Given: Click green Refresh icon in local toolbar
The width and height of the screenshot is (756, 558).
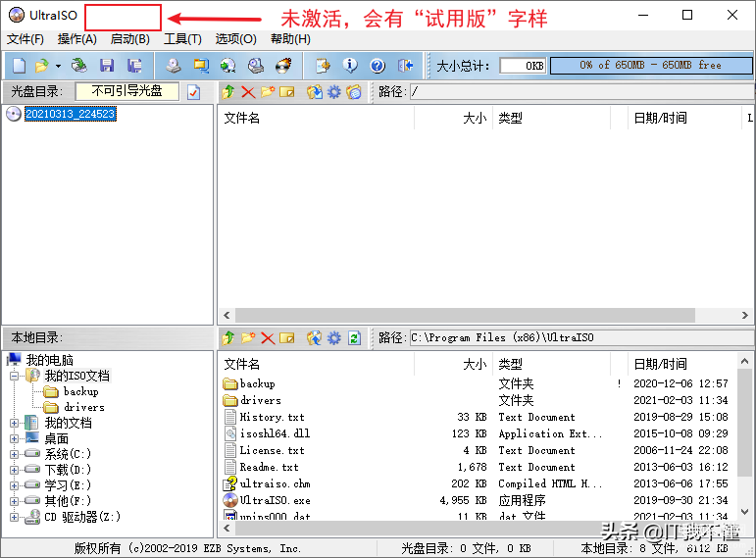Looking at the screenshot, I should coord(354,338).
